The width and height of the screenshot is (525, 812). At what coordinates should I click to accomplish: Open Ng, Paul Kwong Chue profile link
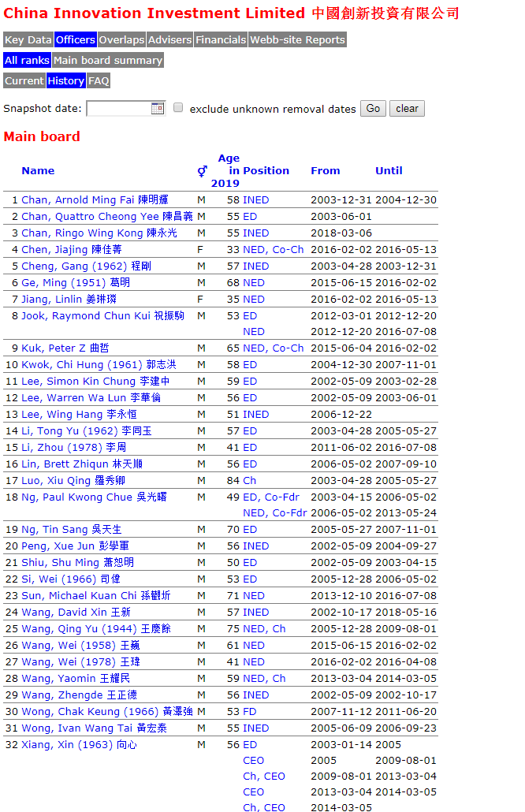[94, 497]
